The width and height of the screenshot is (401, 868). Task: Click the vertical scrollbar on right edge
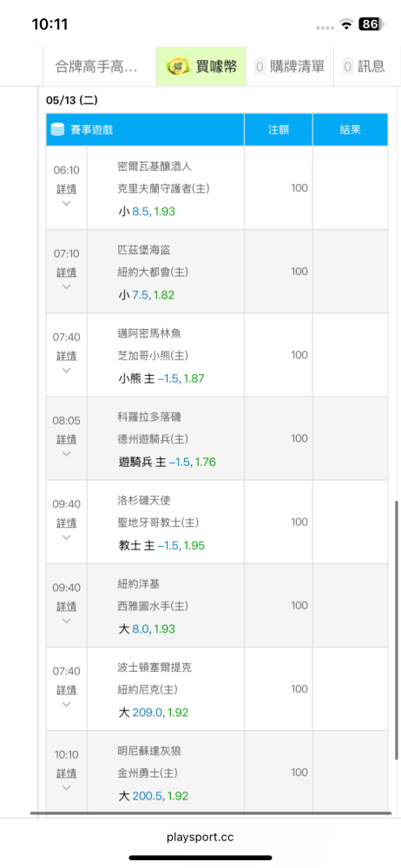[x=396, y=630]
